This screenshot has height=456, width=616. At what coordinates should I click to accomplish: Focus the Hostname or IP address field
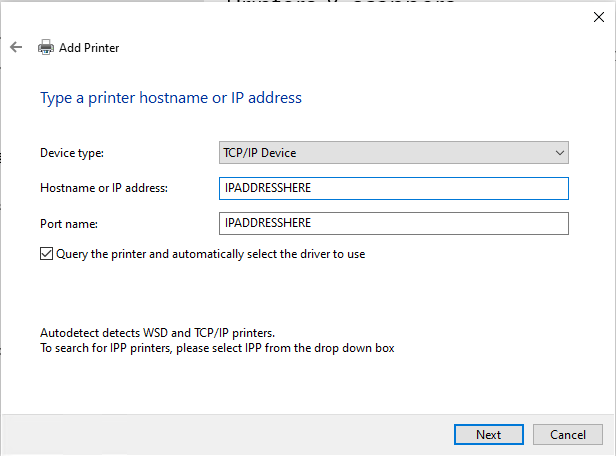tap(393, 188)
